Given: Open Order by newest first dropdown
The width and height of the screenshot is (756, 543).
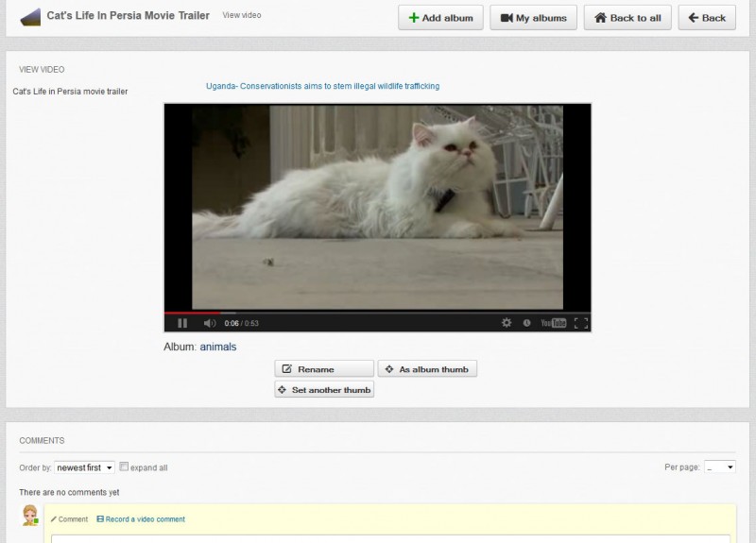Looking at the screenshot, I should tap(84, 467).
